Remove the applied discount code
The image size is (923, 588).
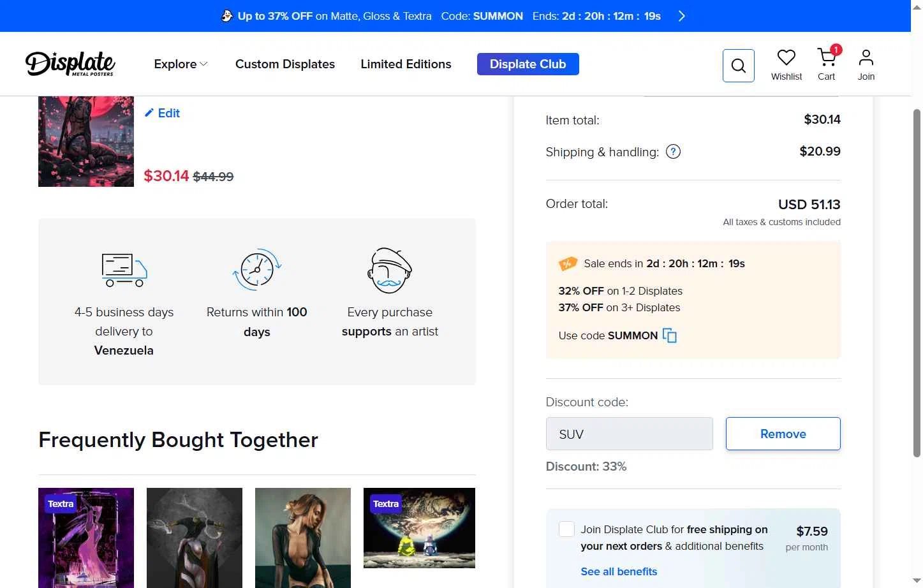[783, 434]
